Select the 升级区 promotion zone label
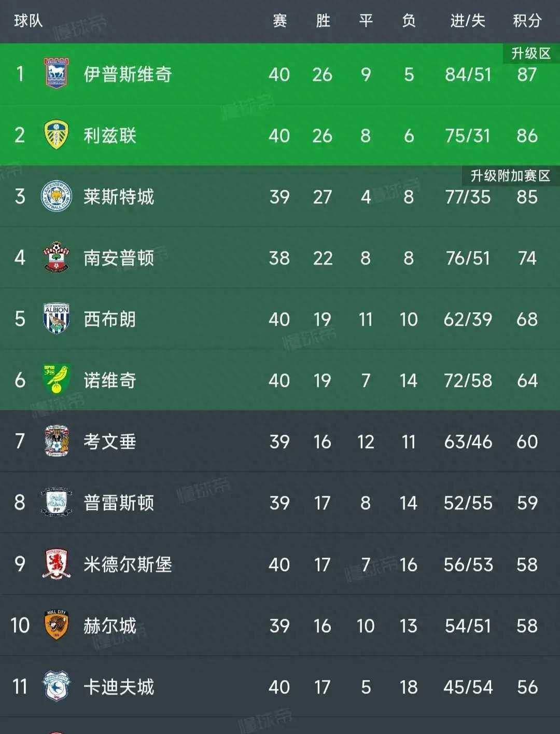 [x=531, y=53]
